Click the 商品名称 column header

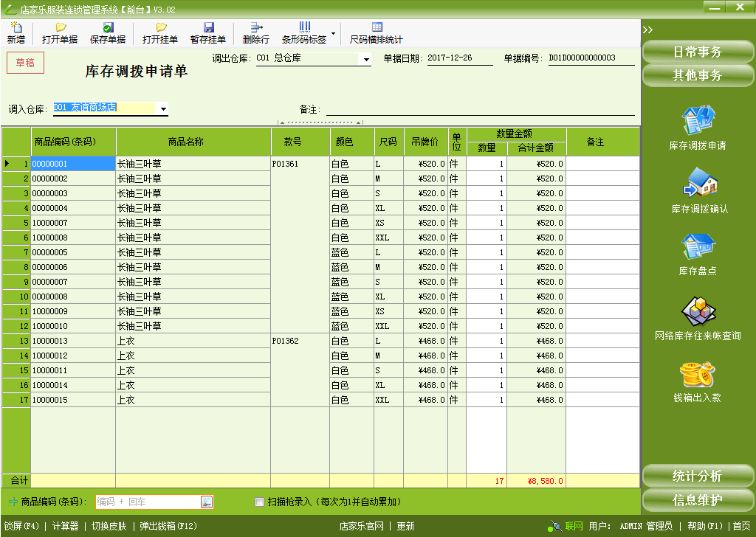tap(193, 142)
